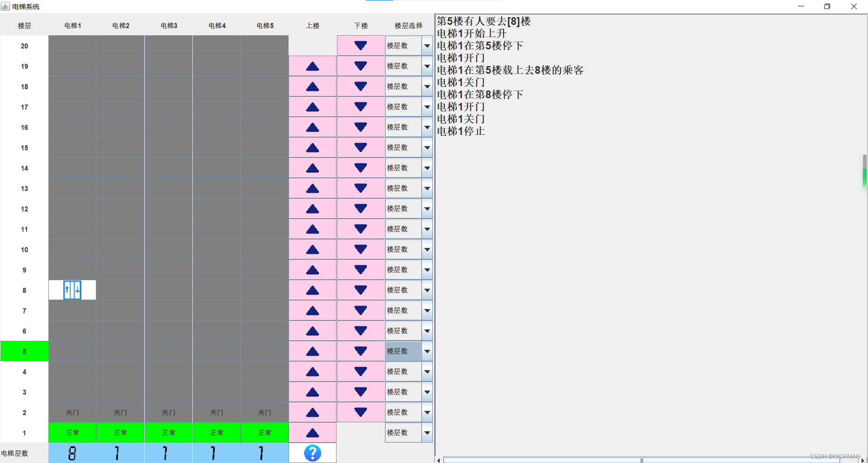This screenshot has height=463, width=868.
Task: Open floor selection dropdown for floor 8
Action: click(x=427, y=290)
